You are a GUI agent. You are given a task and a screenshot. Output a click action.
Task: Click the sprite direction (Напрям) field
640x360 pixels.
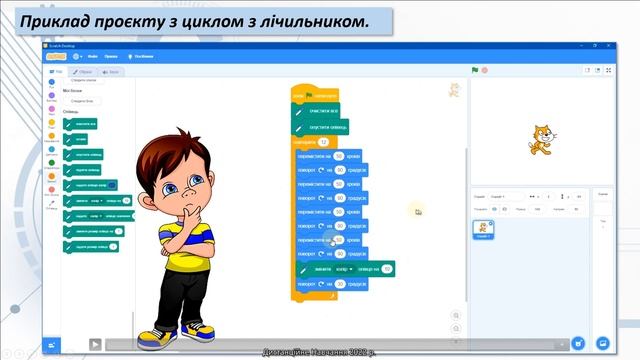tap(576, 209)
